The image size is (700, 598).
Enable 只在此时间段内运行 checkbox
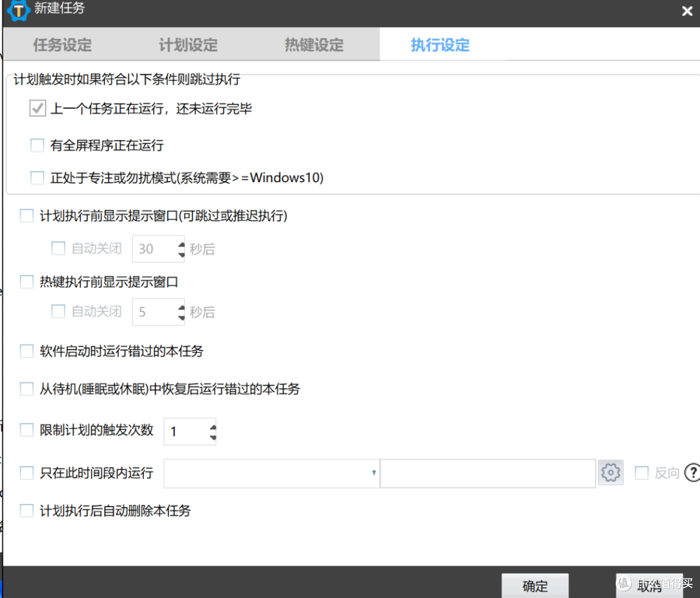(x=27, y=473)
